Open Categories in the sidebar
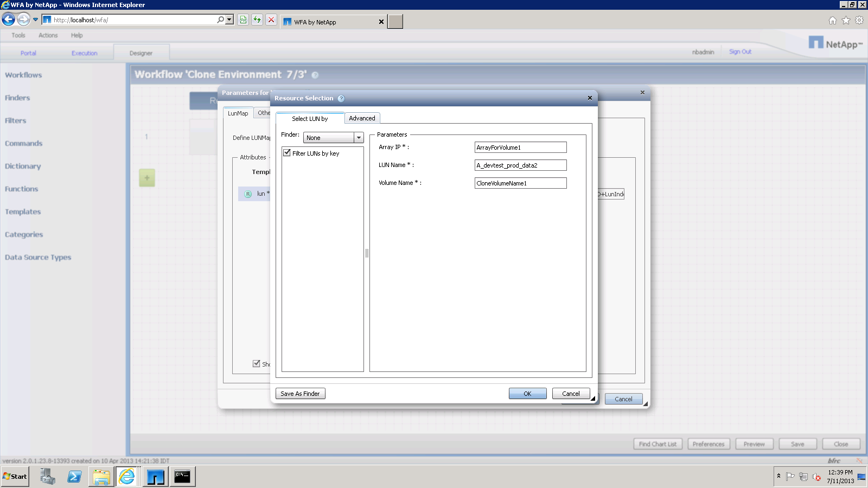This screenshot has height=488, width=868. (24, 235)
